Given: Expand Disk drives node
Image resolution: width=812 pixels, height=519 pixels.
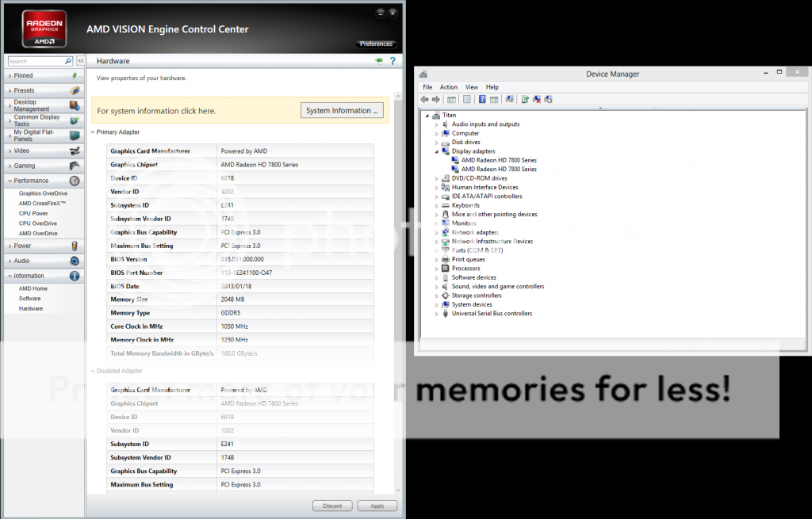Looking at the screenshot, I should click(437, 143).
